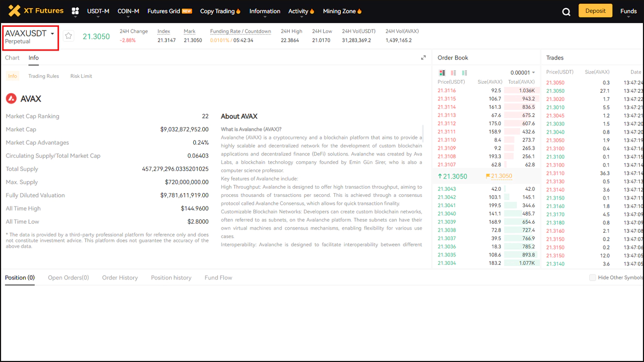Image resolution: width=644 pixels, height=362 pixels.
Task: Click the Max. Supply value $720,000,000.00
Action: pyautogui.click(x=187, y=182)
